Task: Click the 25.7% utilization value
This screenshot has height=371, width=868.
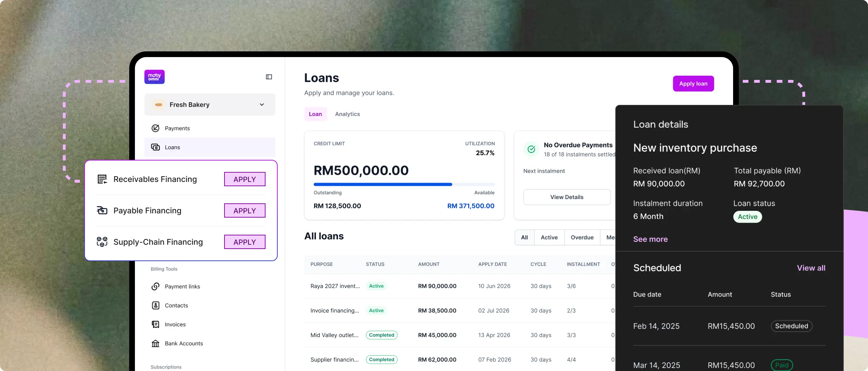Action: [485, 153]
